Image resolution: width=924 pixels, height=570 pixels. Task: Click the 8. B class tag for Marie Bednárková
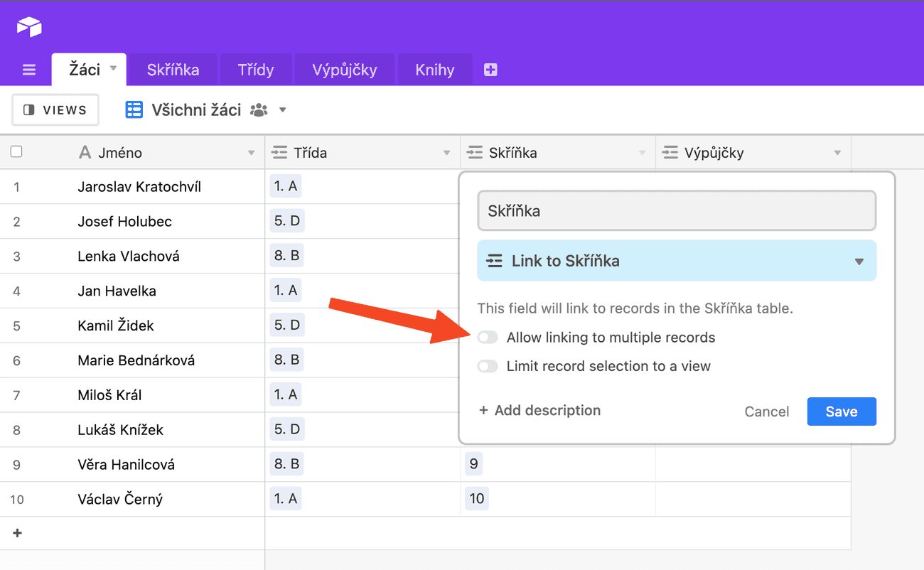[287, 360]
